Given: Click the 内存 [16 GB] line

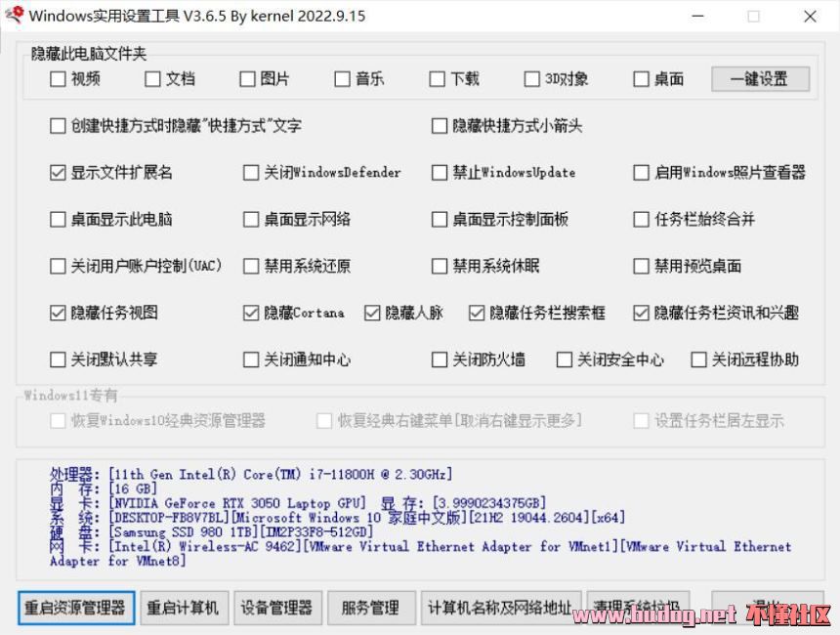Looking at the screenshot, I should (x=103, y=488).
